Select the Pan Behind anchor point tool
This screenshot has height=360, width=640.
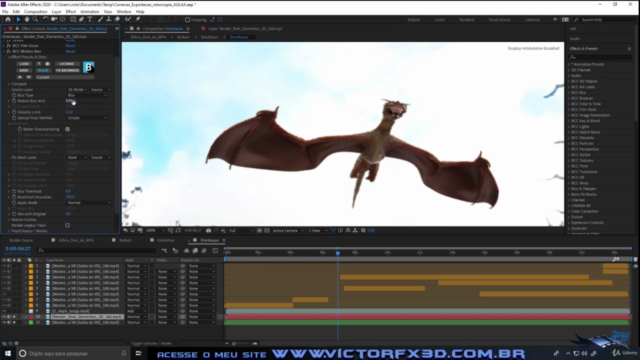62,20
